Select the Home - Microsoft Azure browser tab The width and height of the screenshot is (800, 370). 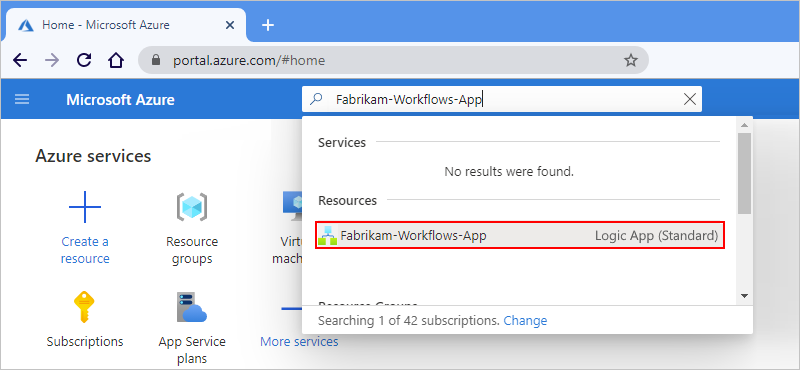(126, 24)
